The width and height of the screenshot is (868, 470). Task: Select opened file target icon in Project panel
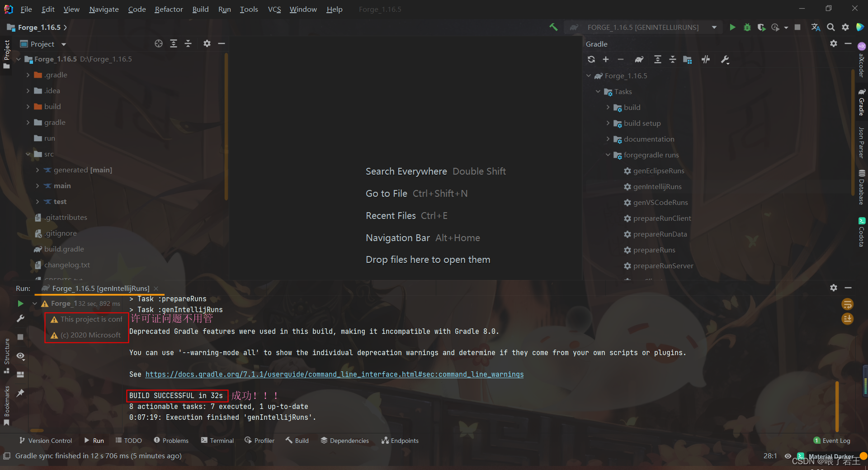pyautogui.click(x=159, y=43)
